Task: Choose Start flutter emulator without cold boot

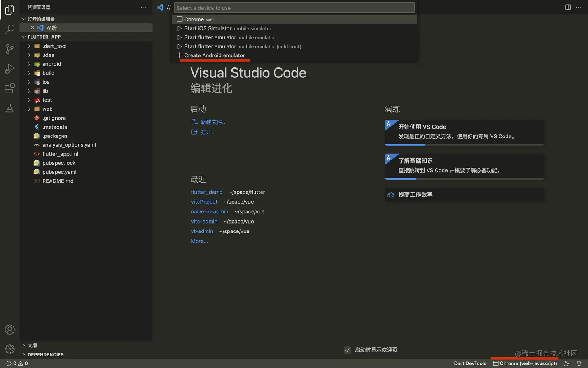Action: [294, 37]
